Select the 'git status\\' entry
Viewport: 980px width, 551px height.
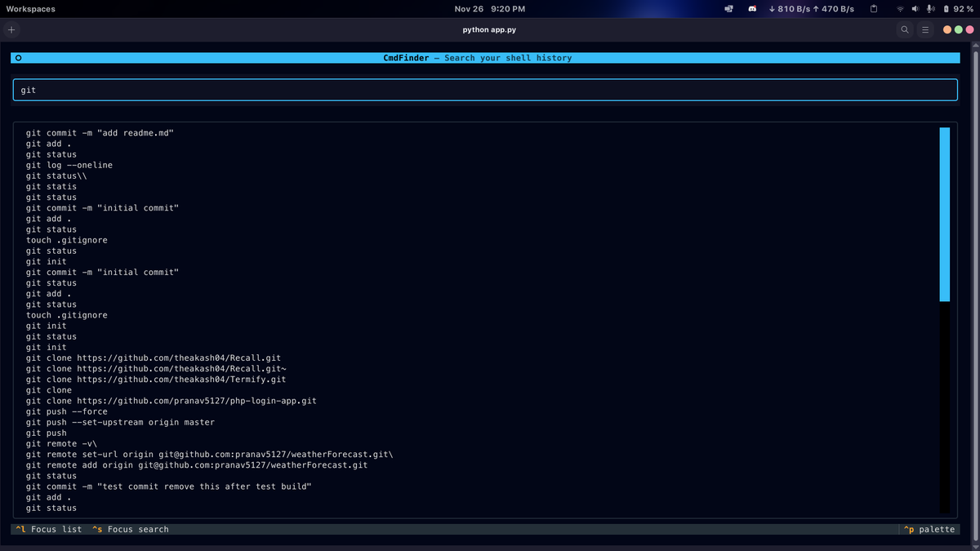[56, 176]
